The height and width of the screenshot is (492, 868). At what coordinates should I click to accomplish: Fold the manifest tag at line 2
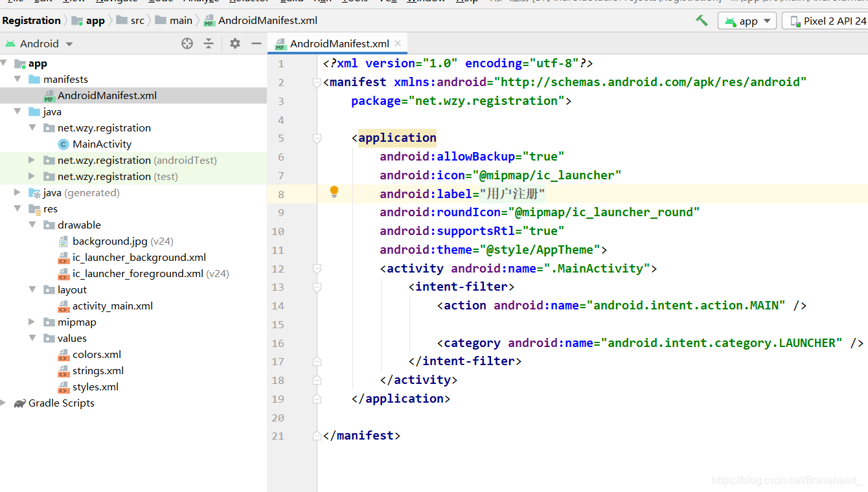click(x=317, y=82)
